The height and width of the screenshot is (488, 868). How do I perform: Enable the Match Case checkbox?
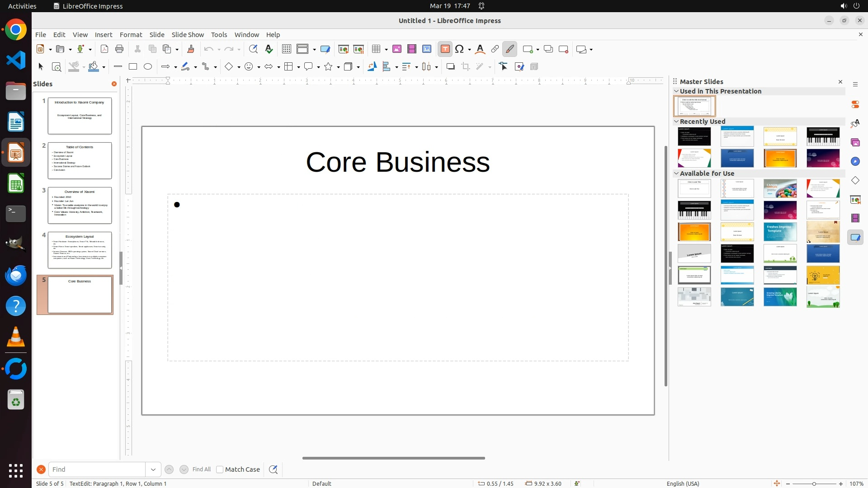[220, 469]
